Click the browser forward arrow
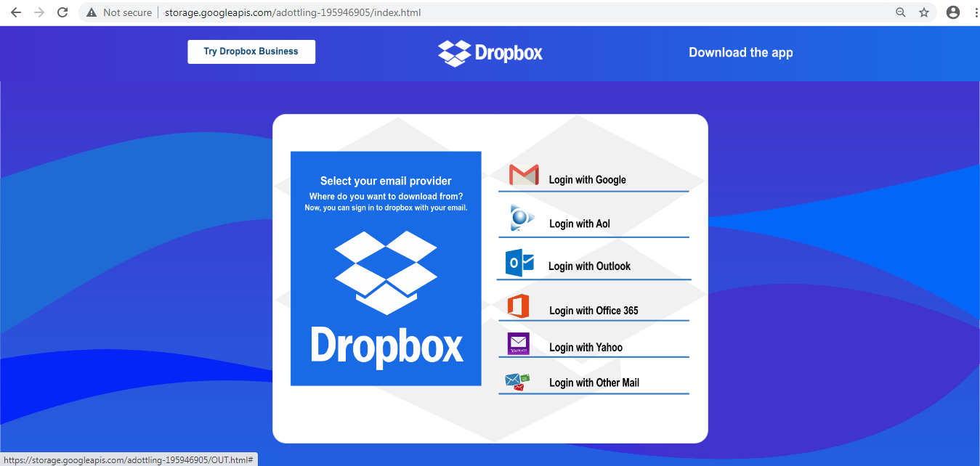The image size is (980, 466). [39, 12]
